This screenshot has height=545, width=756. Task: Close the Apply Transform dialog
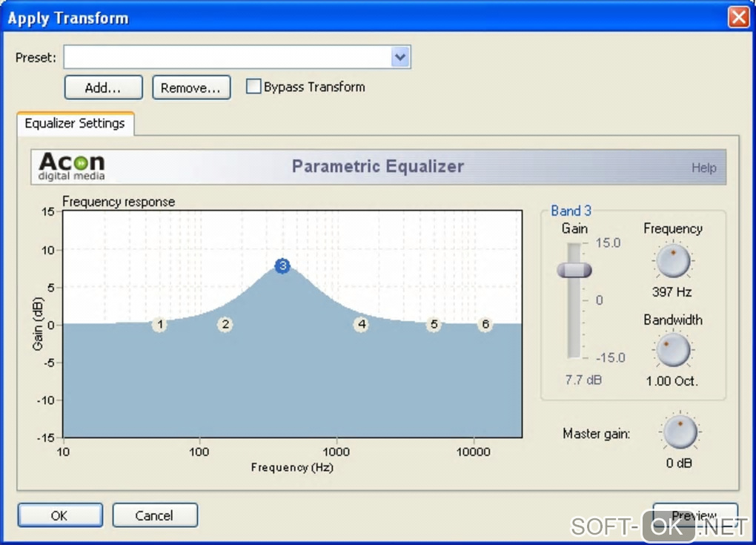click(x=739, y=17)
